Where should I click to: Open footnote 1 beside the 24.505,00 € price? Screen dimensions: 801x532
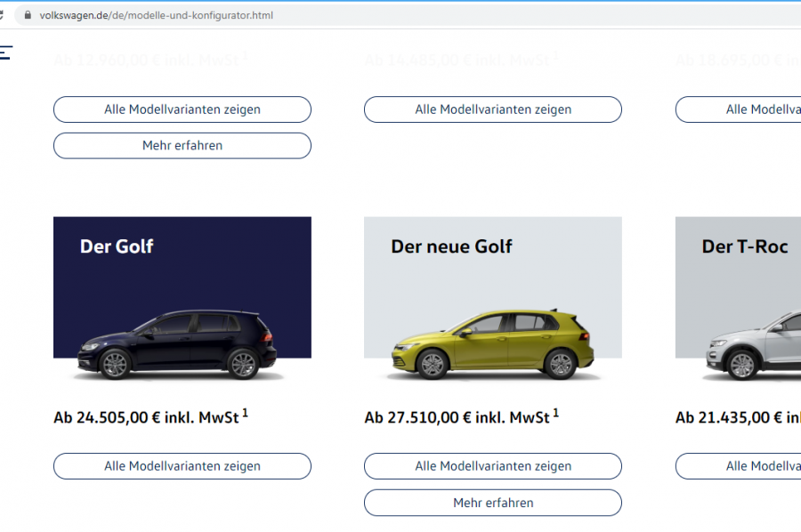[246, 413]
